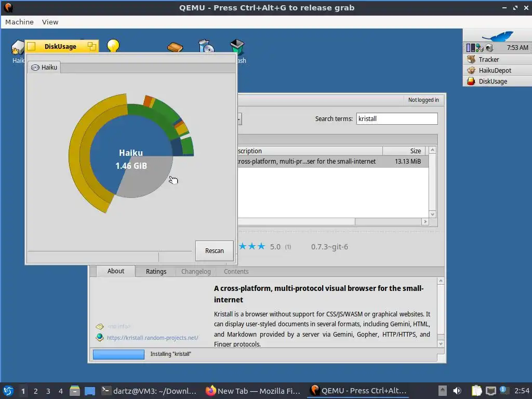Click the host clock showing 2:54
Viewport: 532px width, 399px height.
pyautogui.click(x=522, y=391)
